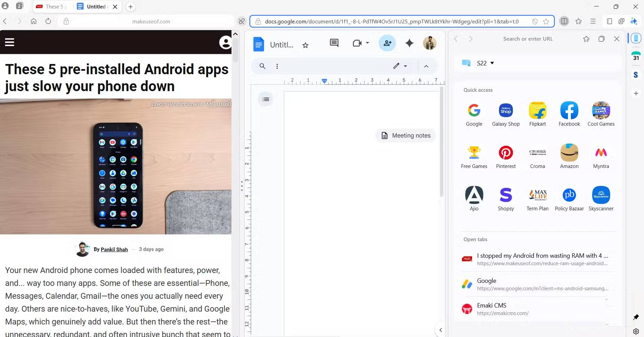Open author Pankil Shah's profile link

[114, 249]
